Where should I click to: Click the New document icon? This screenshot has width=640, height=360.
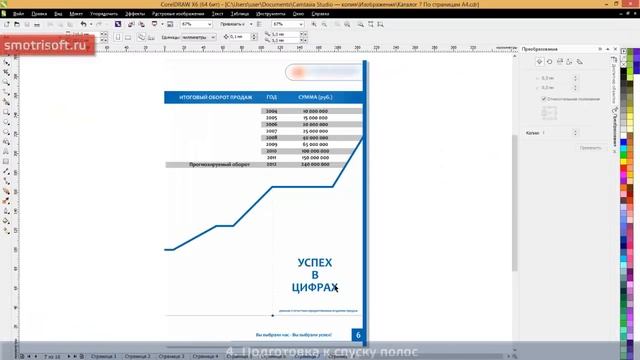pyautogui.click(x=7, y=24)
